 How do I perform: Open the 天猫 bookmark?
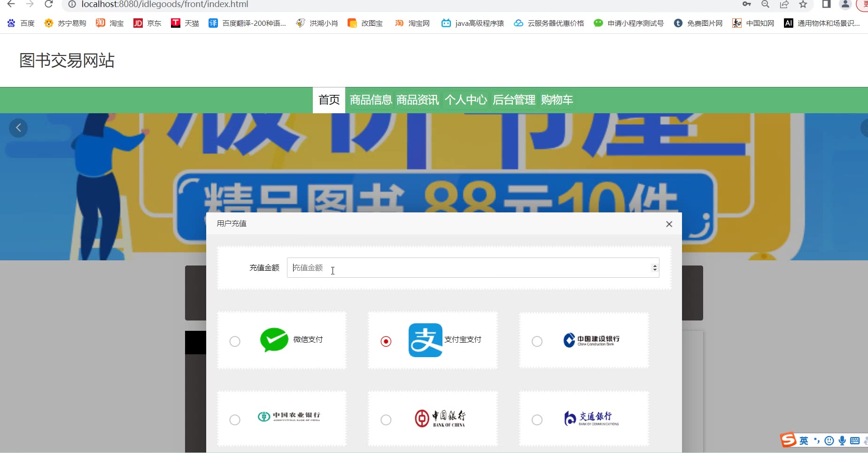tap(185, 23)
